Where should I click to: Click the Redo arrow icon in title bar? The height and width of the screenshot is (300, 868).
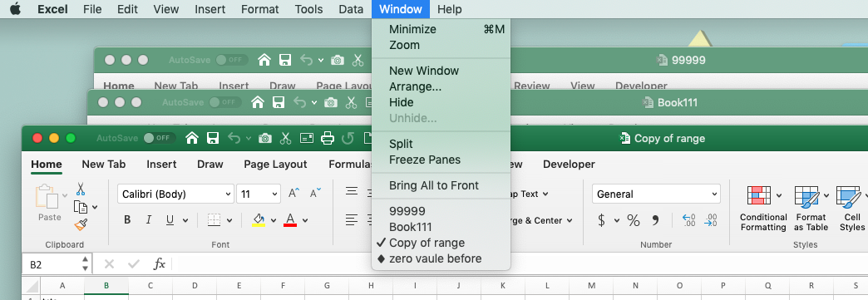(348, 138)
